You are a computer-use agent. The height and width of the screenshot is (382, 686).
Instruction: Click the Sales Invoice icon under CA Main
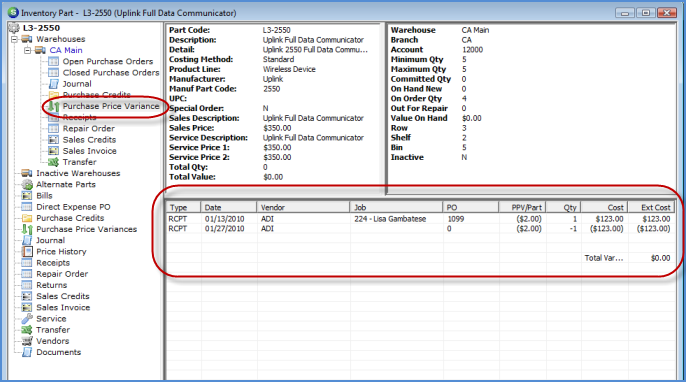(x=53, y=151)
